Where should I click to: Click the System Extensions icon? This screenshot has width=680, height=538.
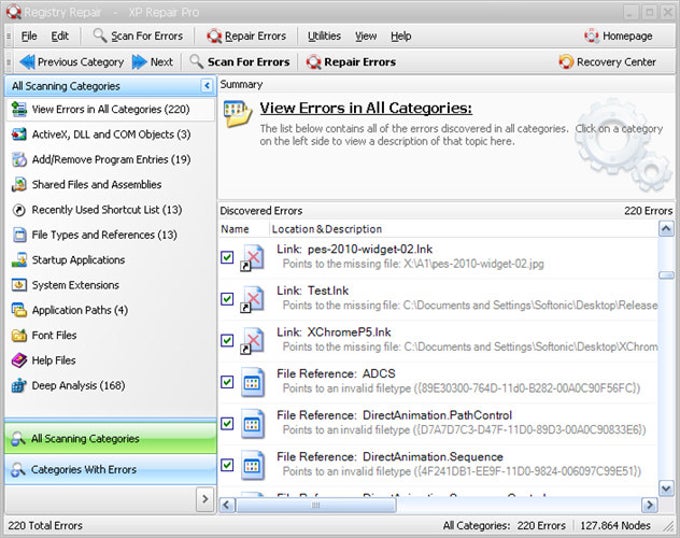click(x=19, y=285)
